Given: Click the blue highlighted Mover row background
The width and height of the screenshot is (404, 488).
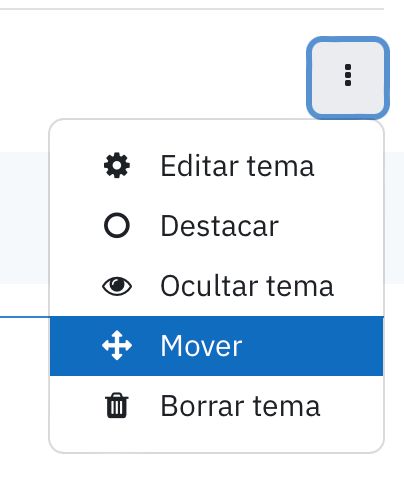Looking at the screenshot, I should 217,346.
